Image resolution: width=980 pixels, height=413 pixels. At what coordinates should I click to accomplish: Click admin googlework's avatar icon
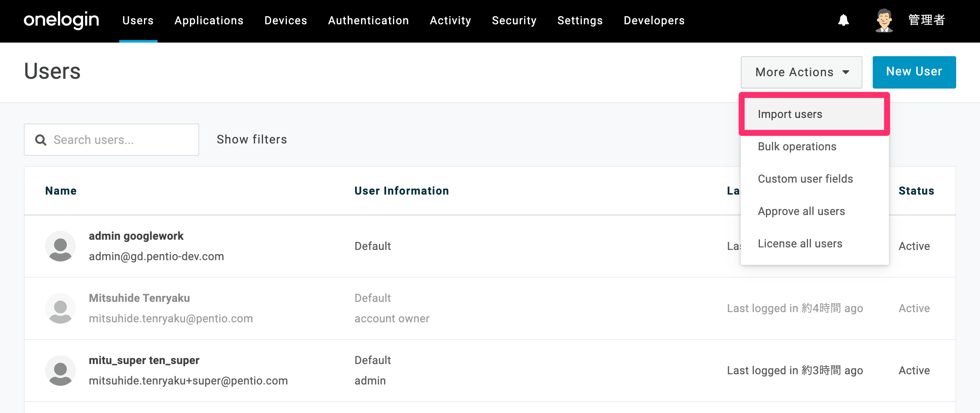click(x=60, y=246)
